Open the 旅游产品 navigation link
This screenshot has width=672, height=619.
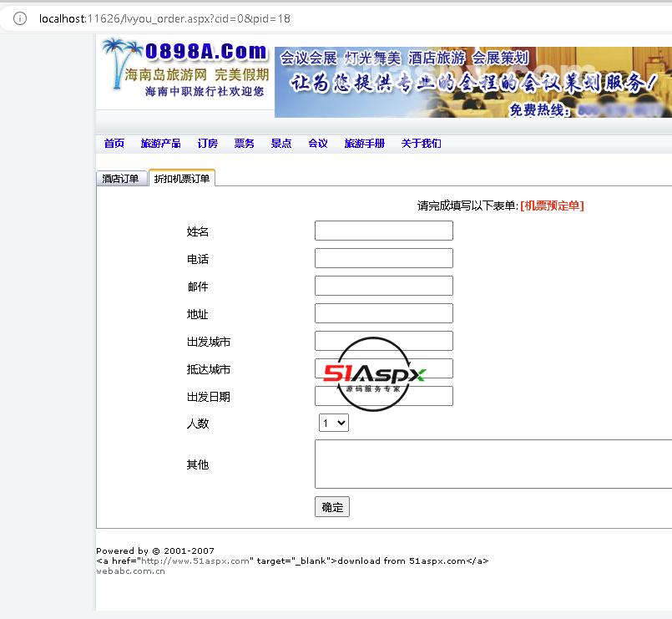tap(161, 144)
